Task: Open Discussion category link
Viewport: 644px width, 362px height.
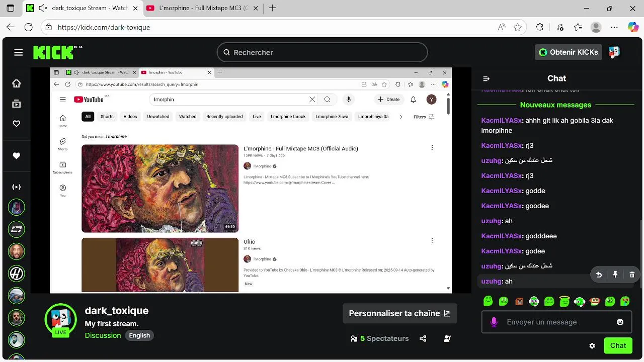Action: coord(103,335)
